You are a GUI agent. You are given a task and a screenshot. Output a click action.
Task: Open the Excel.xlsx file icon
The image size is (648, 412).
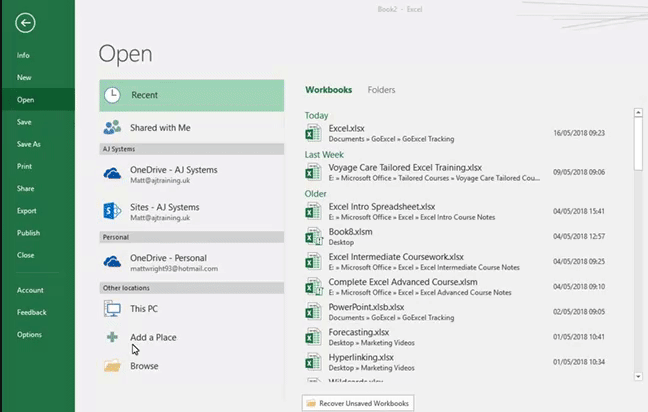[x=314, y=133]
